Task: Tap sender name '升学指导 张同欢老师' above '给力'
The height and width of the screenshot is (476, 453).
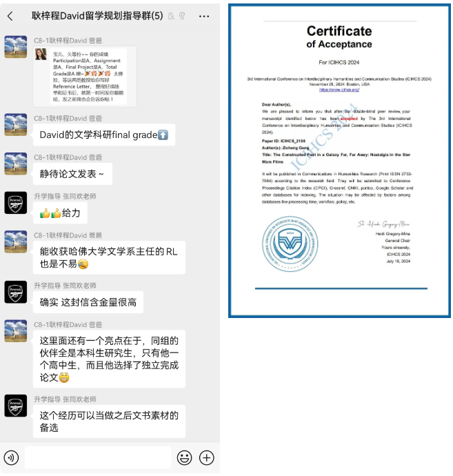Action: [x=65, y=197]
